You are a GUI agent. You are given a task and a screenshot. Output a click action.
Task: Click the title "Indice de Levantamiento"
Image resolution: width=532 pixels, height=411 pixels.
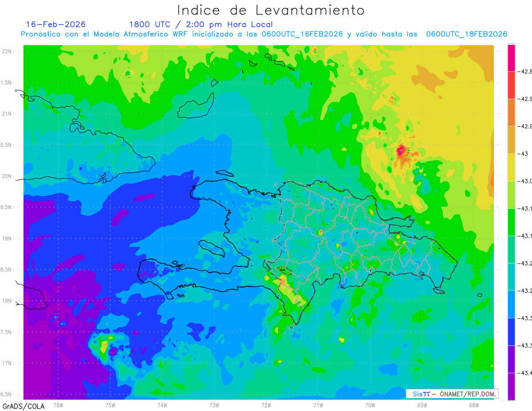click(271, 10)
